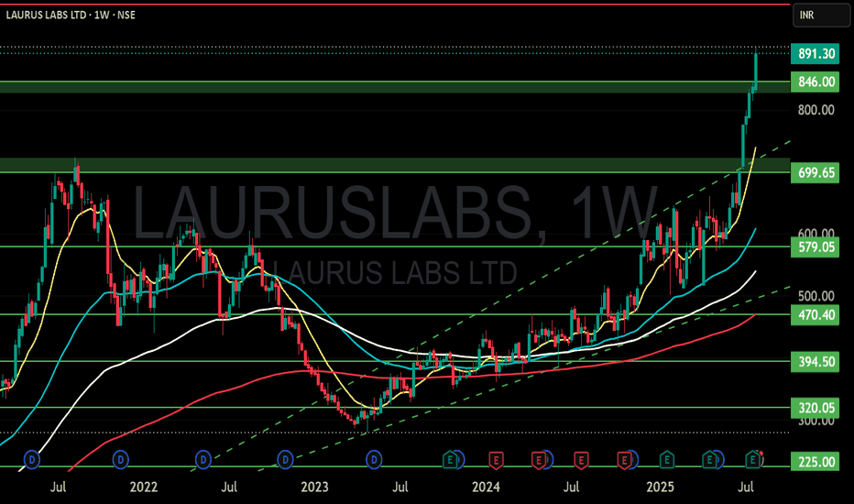Open red earnings marker before 2025
The image size is (854, 504).
pyautogui.click(x=624, y=460)
